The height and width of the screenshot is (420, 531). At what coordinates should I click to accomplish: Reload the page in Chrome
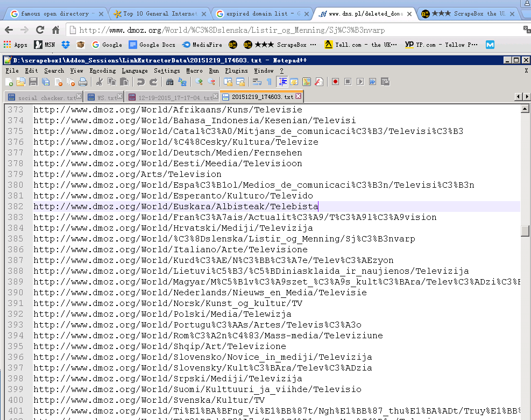tap(40, 30)
